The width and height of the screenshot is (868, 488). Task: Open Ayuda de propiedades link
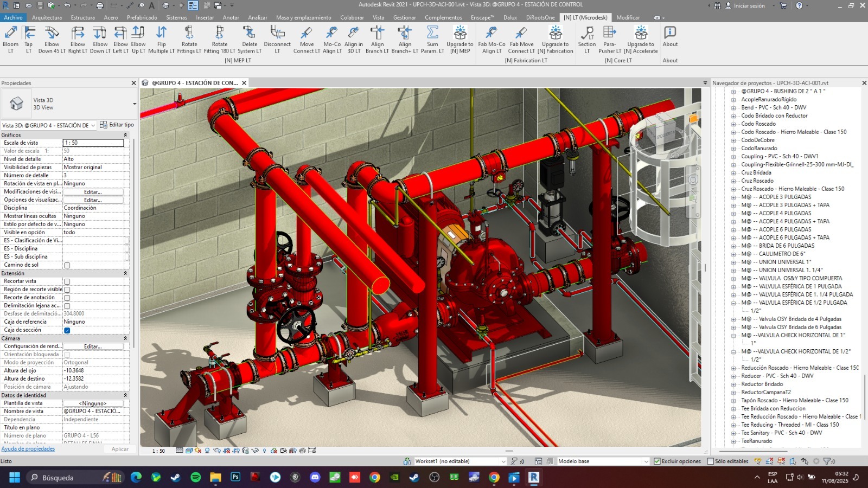[28, 449]
